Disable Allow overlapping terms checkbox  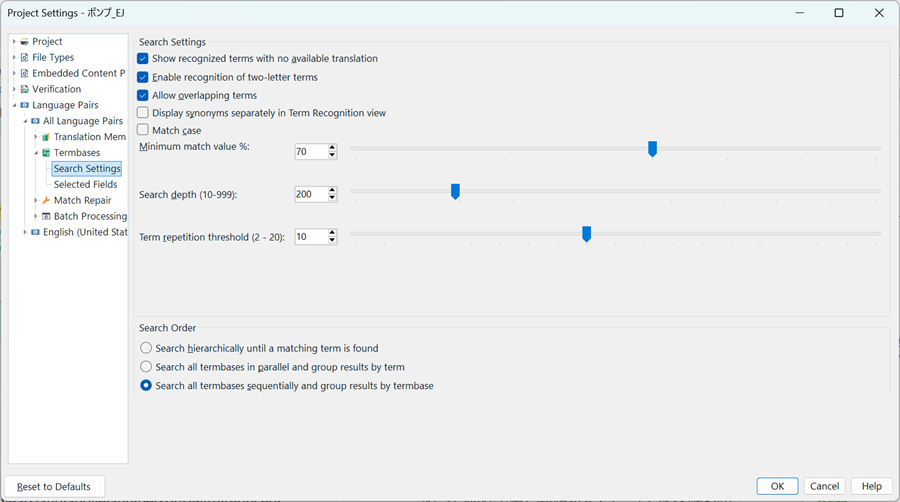pyautogui.click(x=143, y=95)
